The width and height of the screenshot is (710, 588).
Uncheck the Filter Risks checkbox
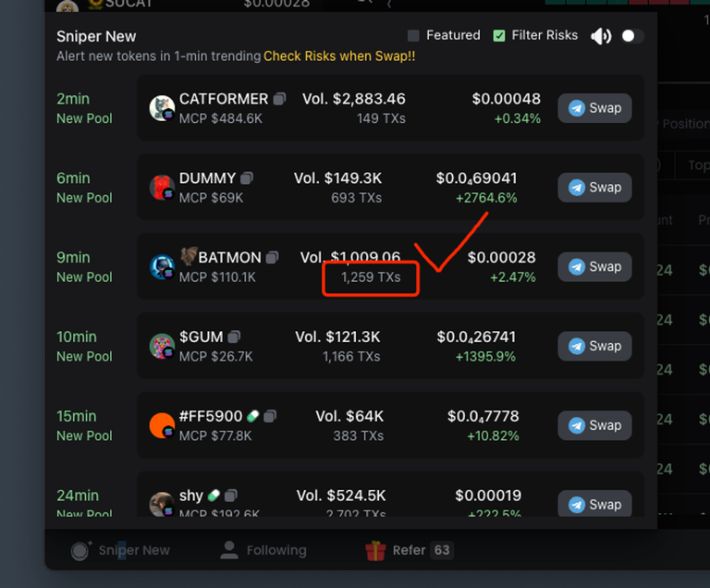click(499, 36)
